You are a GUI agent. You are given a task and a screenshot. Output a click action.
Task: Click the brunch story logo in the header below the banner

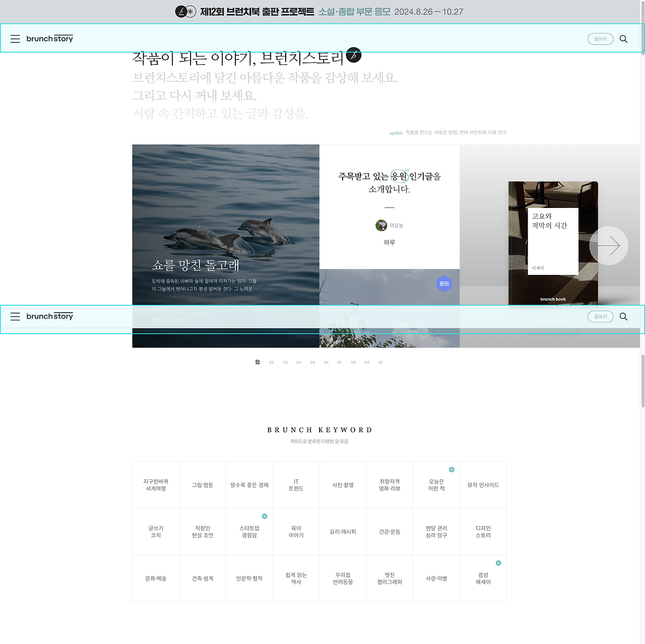coord(49,39)
